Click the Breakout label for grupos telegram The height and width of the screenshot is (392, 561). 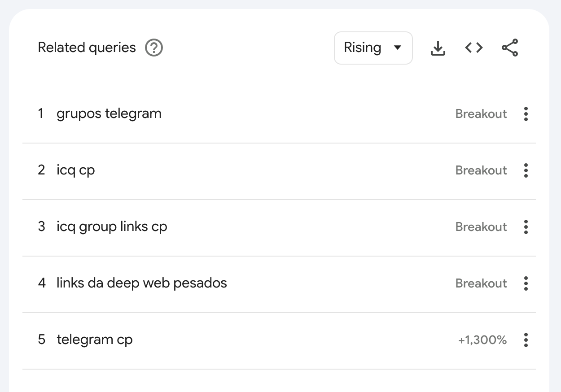coord(481,114)
